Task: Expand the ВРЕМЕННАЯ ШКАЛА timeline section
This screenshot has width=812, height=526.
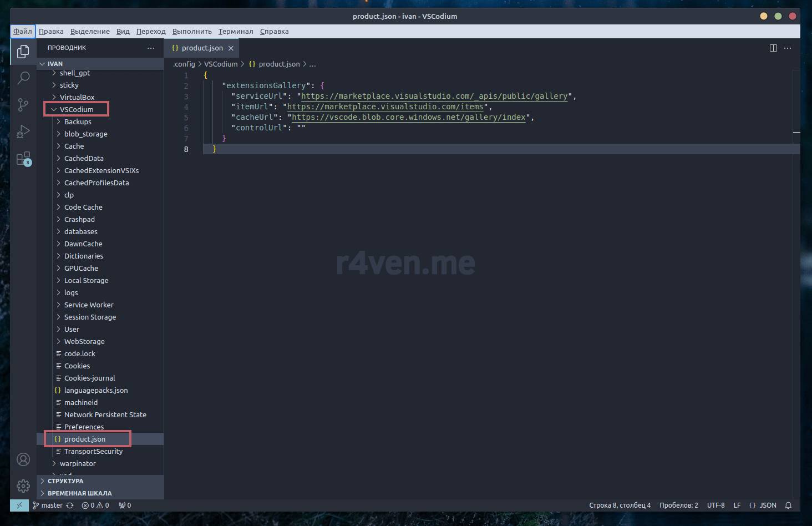Action: pos(79,493)
